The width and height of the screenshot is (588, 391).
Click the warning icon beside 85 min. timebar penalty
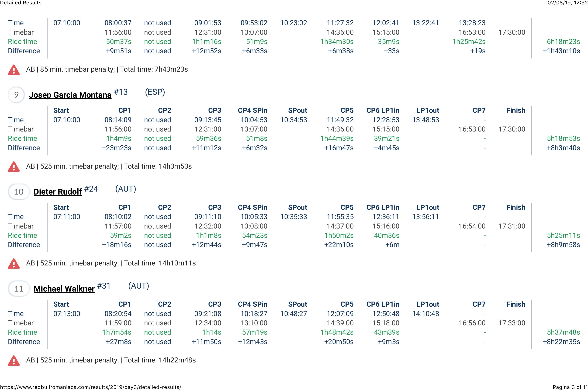click(14, 70)
